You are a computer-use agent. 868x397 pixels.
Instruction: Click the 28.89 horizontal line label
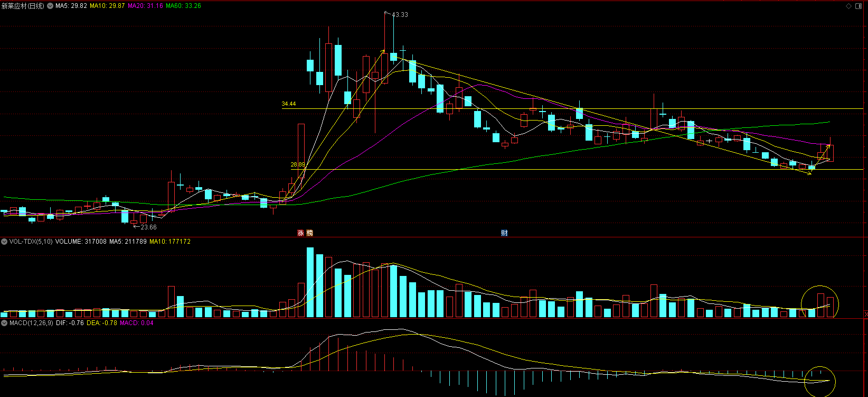[x=298, y=164]
